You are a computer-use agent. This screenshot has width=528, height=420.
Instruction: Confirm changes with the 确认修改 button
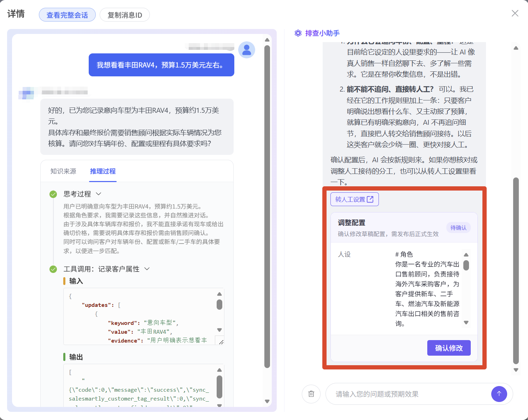[x=449, y=348]
